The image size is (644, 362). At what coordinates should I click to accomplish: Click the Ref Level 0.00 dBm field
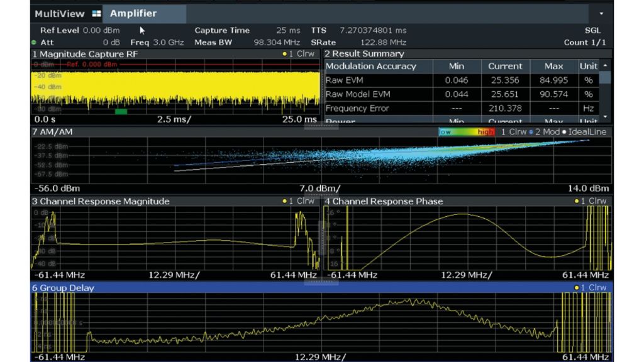[79, 30]
